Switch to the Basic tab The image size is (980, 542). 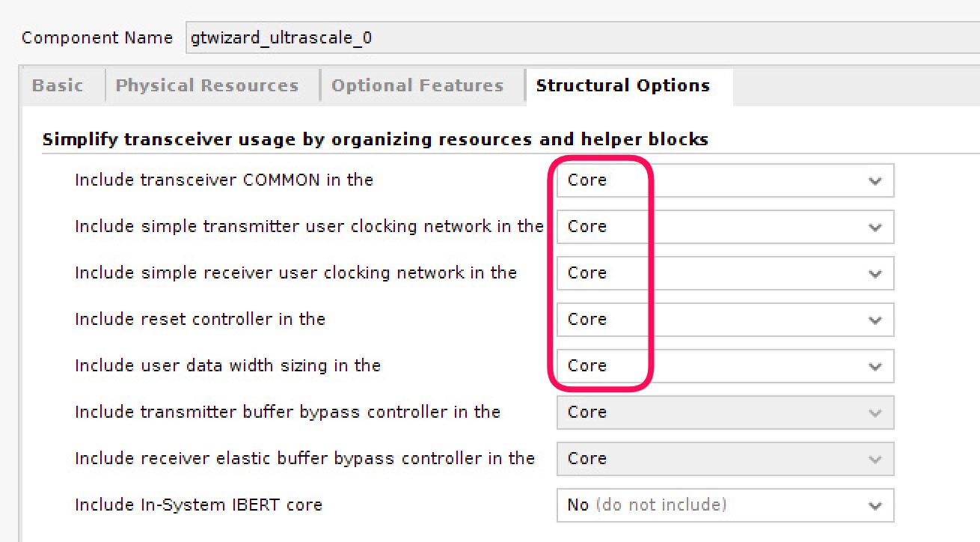click(x=58, y=85)
